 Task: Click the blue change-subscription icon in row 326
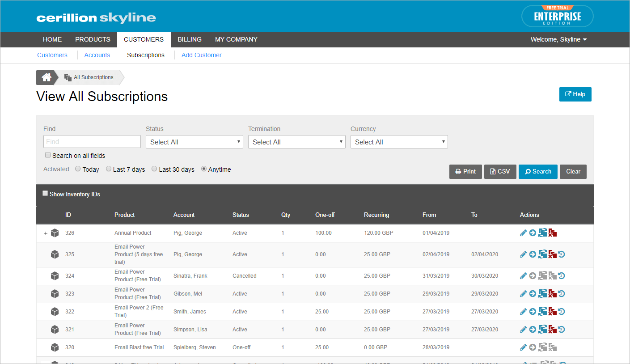[x=543, y=233]
